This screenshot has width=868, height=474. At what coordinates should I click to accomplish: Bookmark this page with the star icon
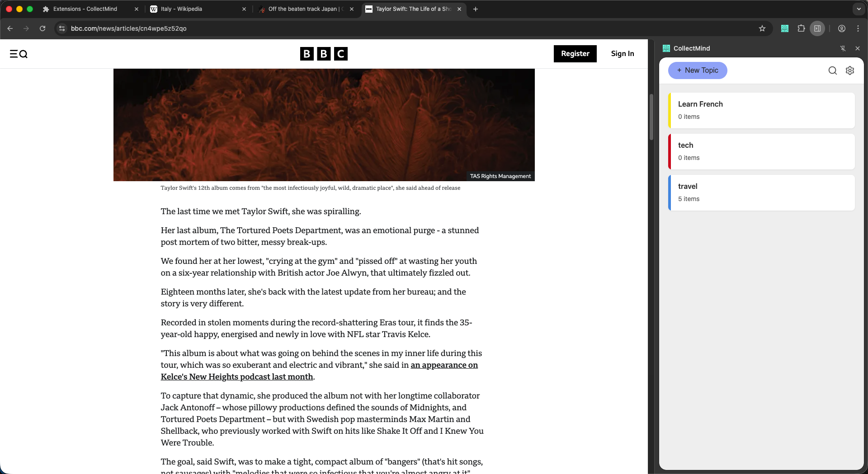pyautogui.click(x=762, y=28)
